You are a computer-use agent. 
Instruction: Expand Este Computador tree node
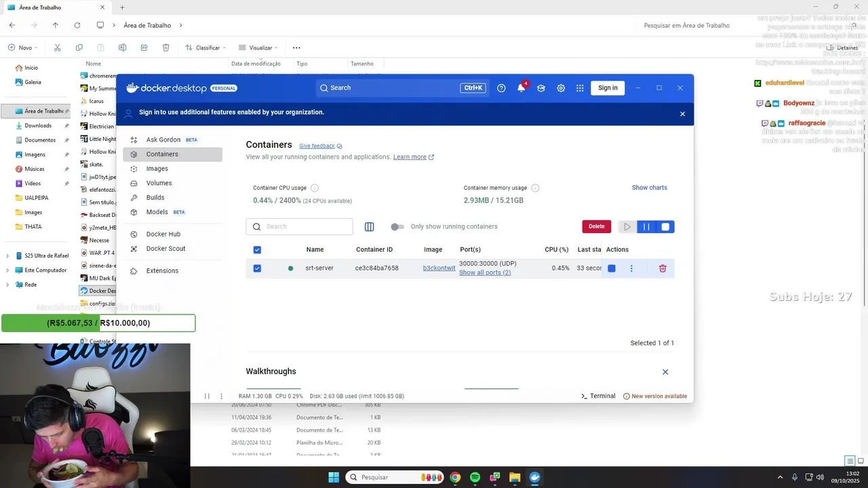pyautogui.click(x=7, y=270)
